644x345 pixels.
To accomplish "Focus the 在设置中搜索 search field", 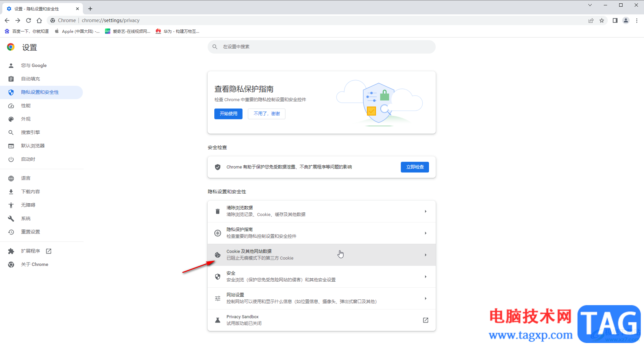I will pyautogui.click(x=321, y=47).
